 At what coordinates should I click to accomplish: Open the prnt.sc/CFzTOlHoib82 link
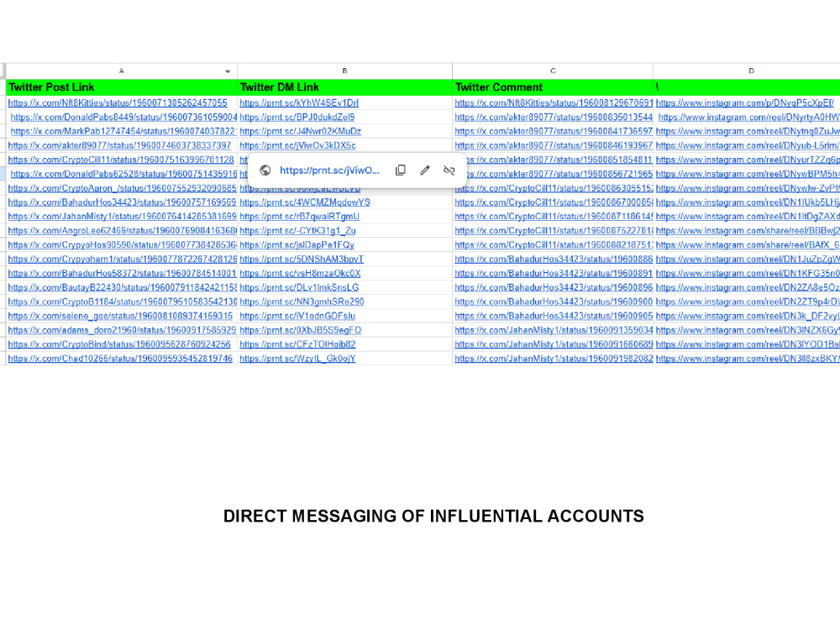[x=297, y=344]
